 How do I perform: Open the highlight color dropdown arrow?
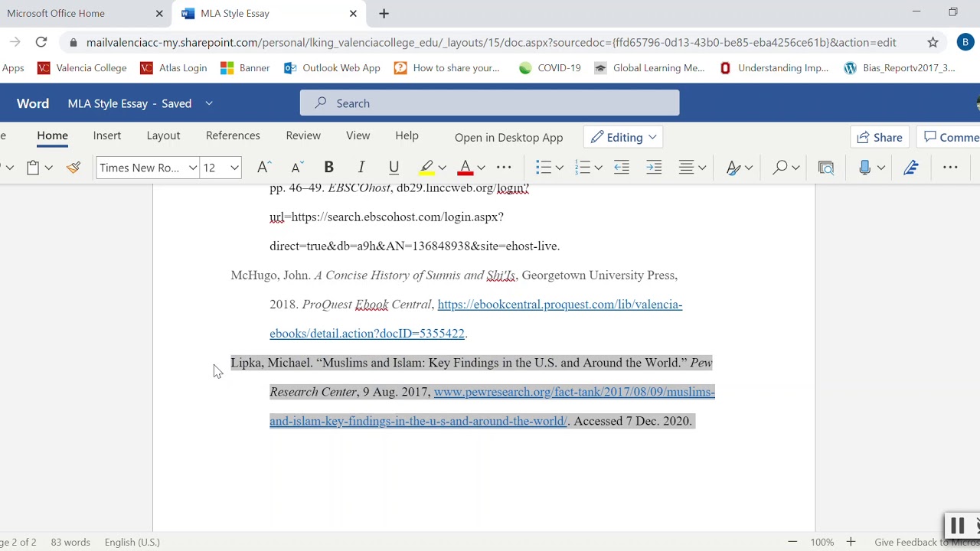pyautogui.click(x=442, y=168)
